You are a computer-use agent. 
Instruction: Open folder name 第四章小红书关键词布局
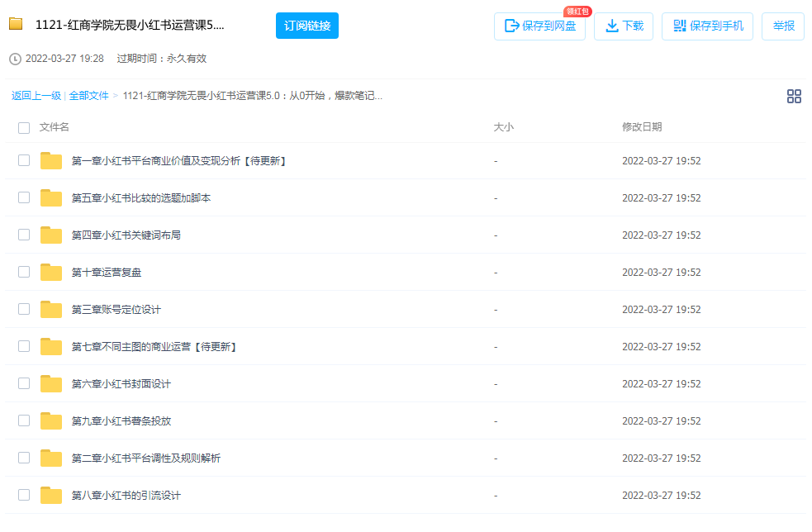(x=126, y=235)
